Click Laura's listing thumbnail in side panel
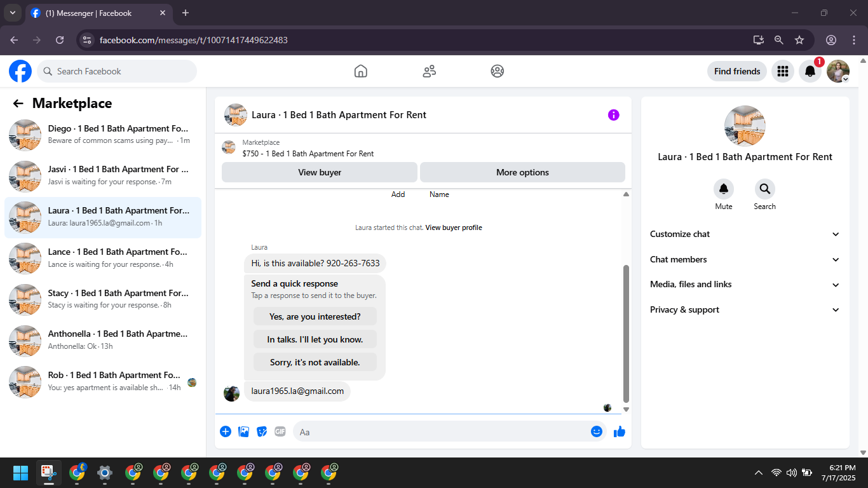The width and height of the screenshot is (868, 488). (745, 126)
